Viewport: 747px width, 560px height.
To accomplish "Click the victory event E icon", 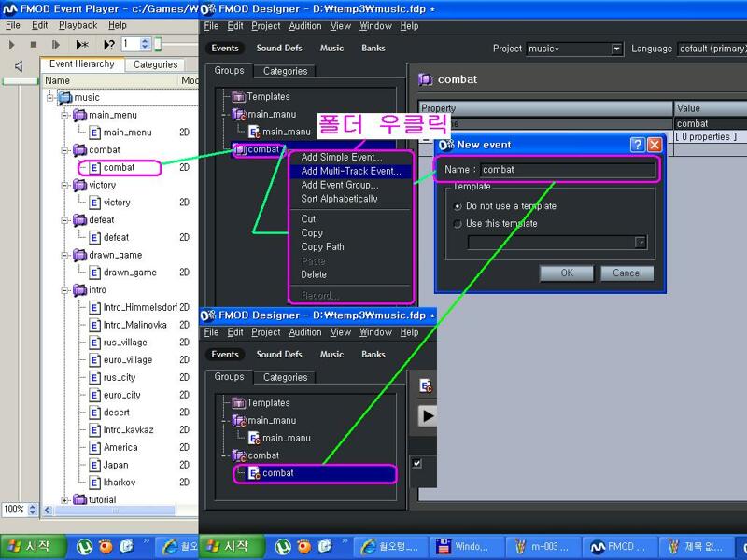I will (x=95, y=203).
